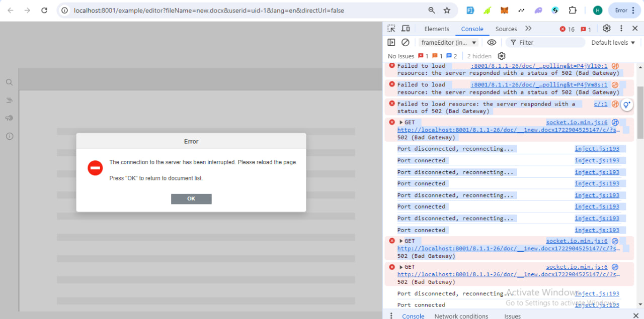Toggle the device toolbar icon in DevTools
Image resolution: width=644 pixels, height=319 pixels.
[x=406, y=29]
